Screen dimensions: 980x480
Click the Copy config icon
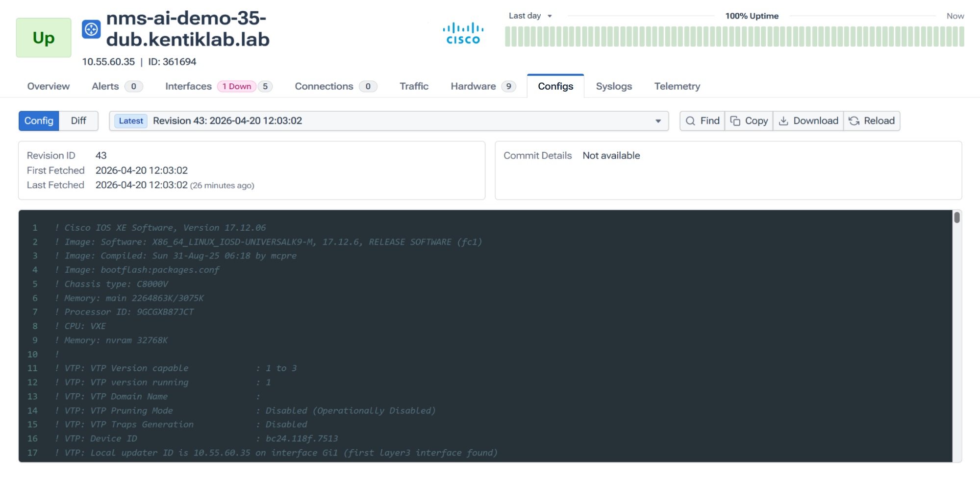tap(749, 120)
